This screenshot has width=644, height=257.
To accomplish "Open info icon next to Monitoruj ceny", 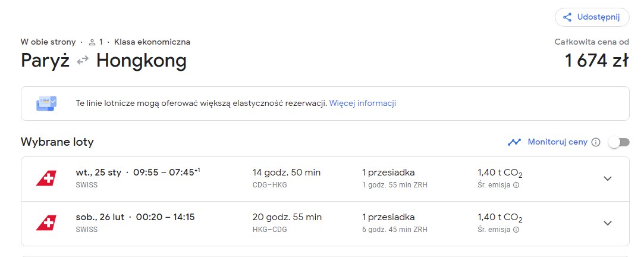I will click(595, 142).
